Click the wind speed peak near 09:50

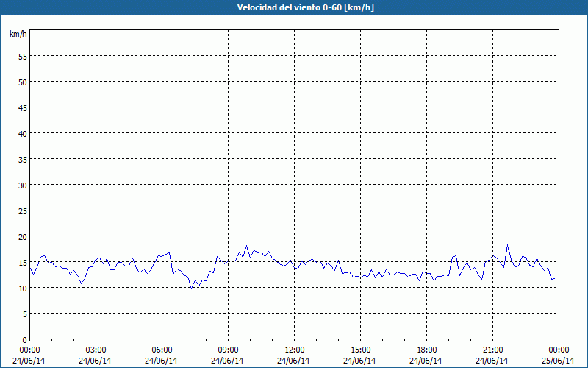246,246
